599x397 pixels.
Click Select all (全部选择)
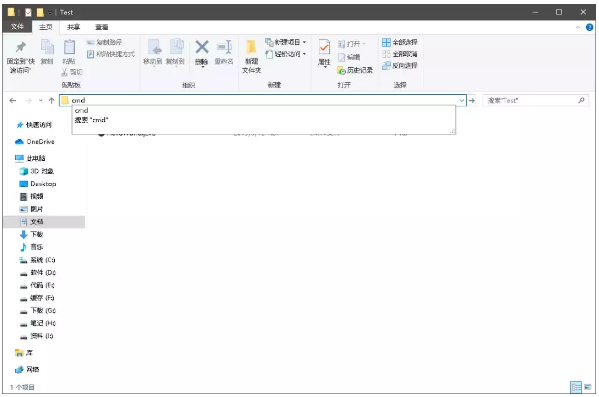pyautogui.click(x=400, y=42)
